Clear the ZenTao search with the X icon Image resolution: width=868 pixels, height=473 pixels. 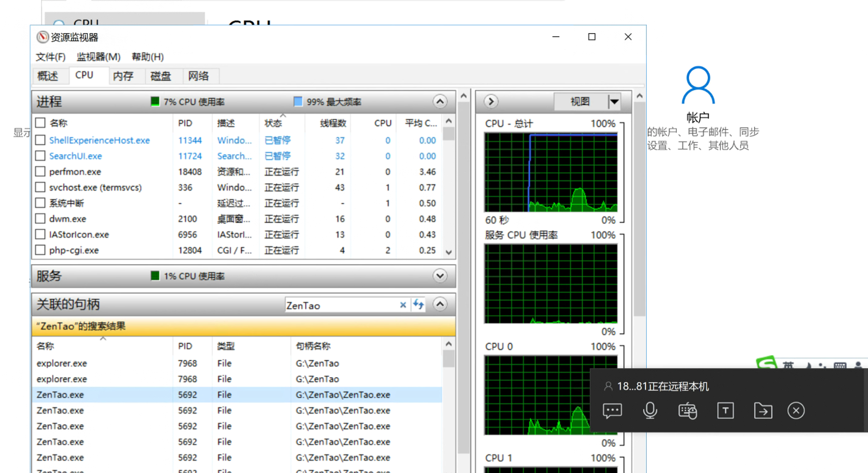pos(403,305)
